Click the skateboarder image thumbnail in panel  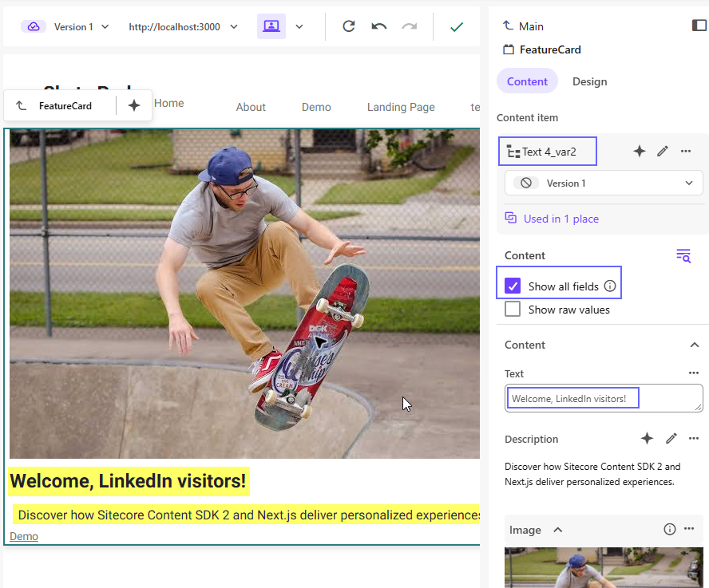(604, 568)
